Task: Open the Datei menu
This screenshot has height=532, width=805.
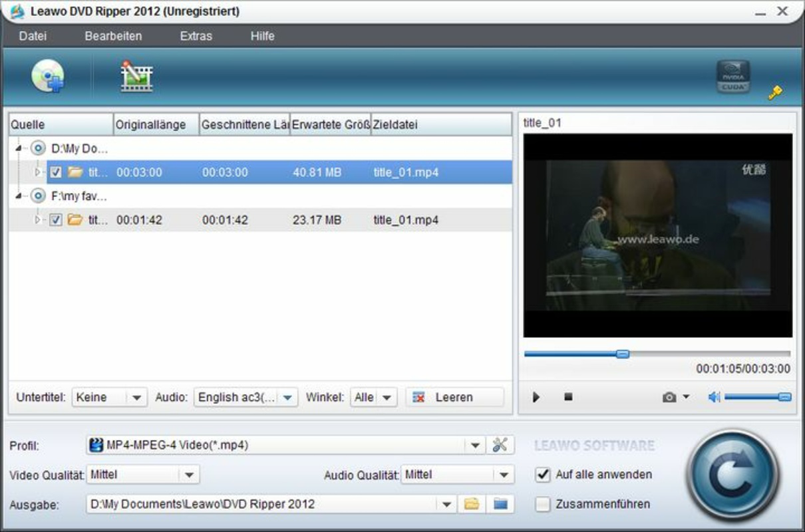Action: pyautogui.click(x=33, y=36)
